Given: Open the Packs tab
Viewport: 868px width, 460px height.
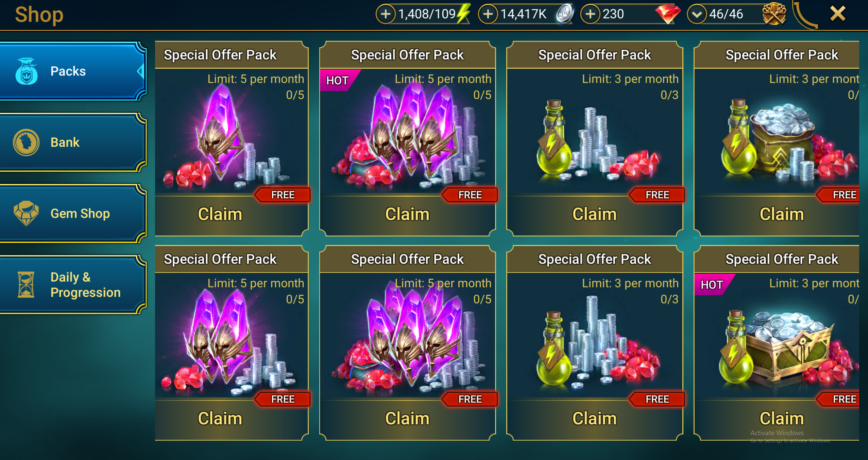Looking at the screenshot, I should [72, 71].
